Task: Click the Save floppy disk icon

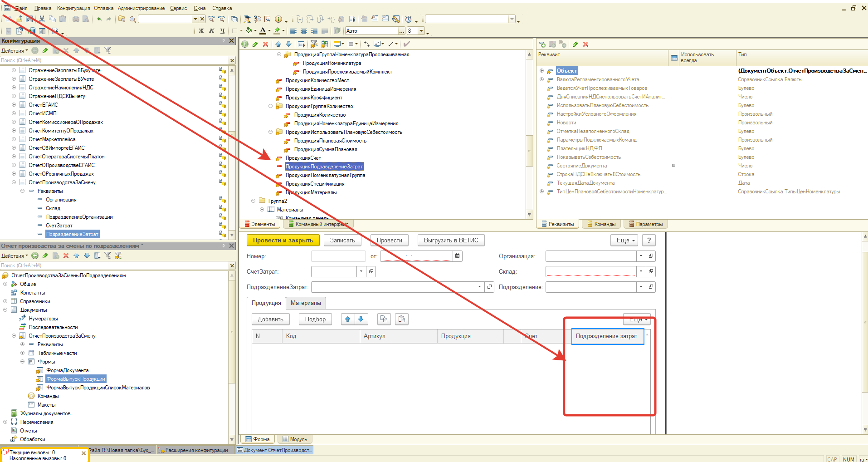Action: pos(29,19)
